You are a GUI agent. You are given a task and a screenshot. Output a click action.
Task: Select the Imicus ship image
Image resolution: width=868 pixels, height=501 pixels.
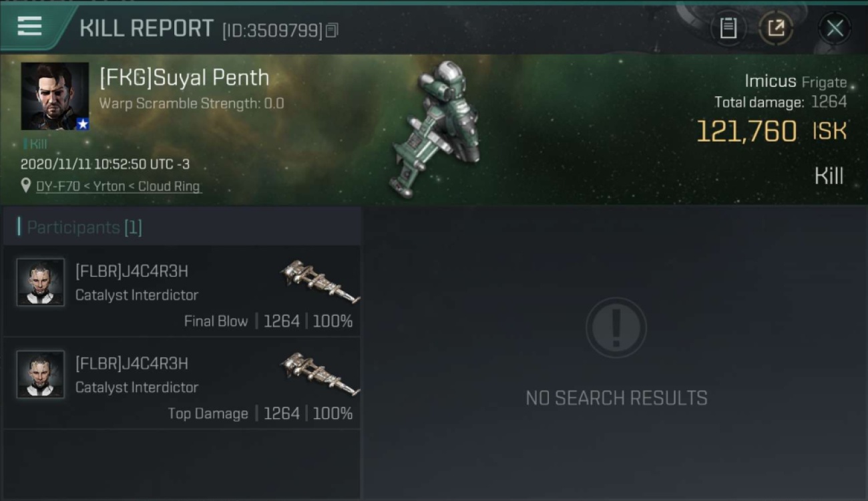pyautogui.click(x=437, y=128)
